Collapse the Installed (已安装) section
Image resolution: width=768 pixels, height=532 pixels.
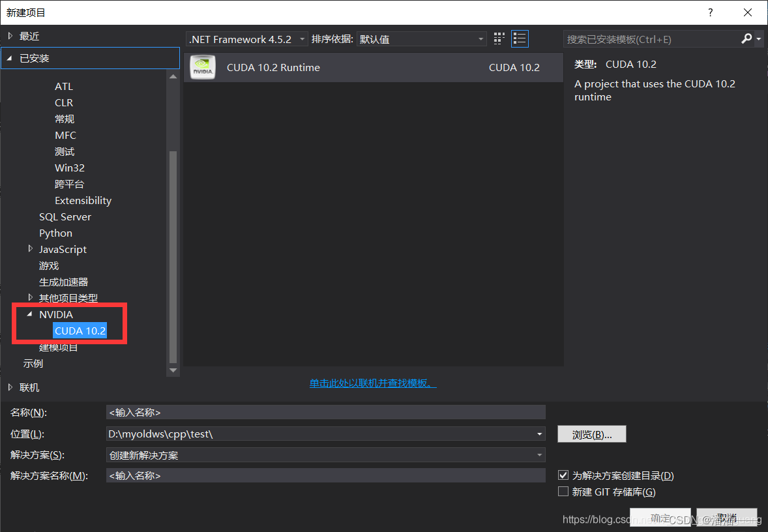point(9,58)
